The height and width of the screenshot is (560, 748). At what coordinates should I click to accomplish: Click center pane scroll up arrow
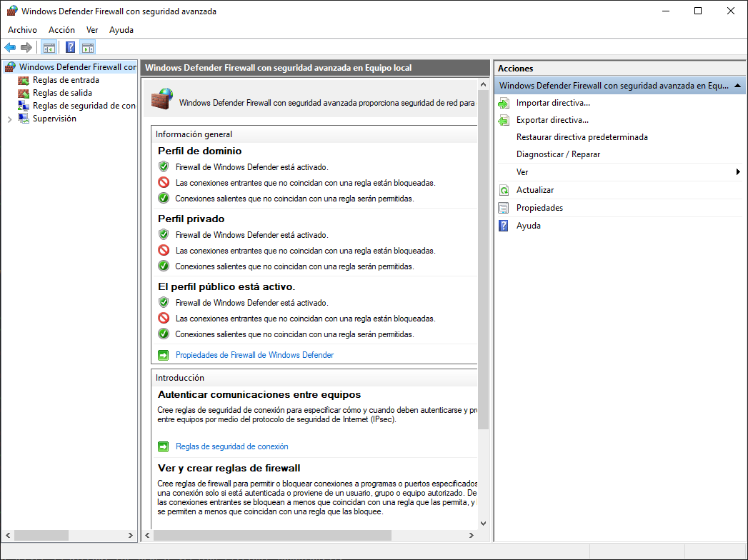[483, 84]
